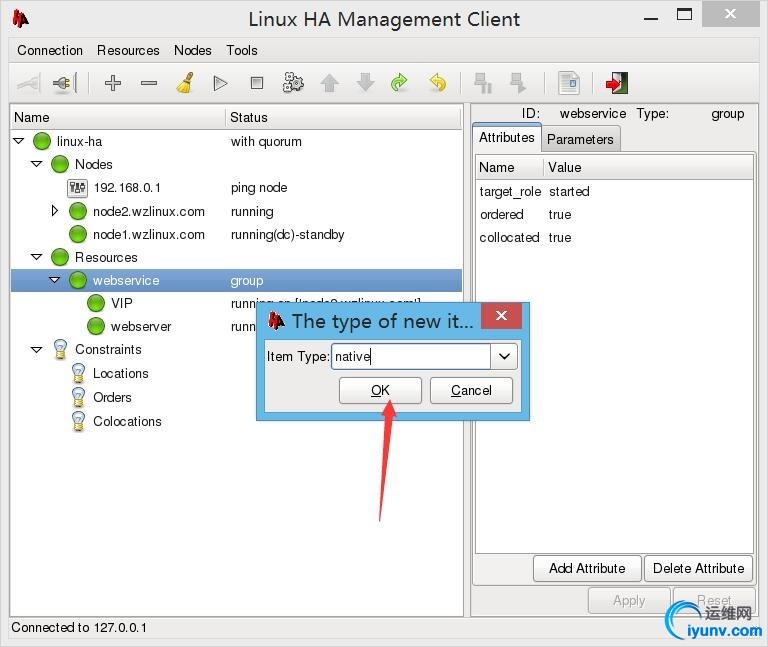This screenshot has width=768, height=647.
Task: Click the ping node icon for 192.168.0.1
Action: pos(77,188)
